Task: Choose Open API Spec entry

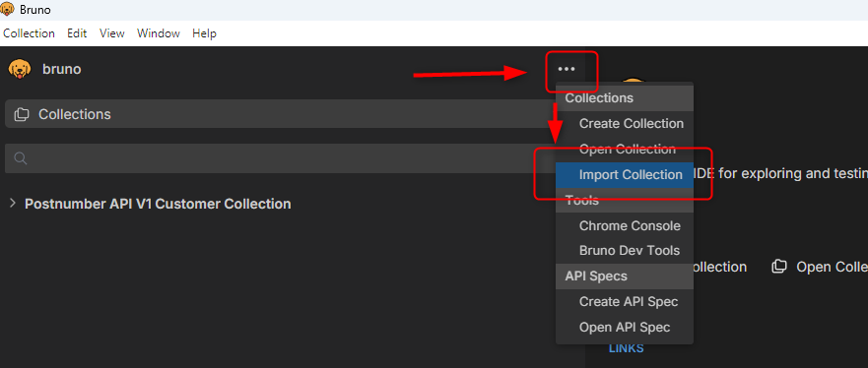Action: 625,327
